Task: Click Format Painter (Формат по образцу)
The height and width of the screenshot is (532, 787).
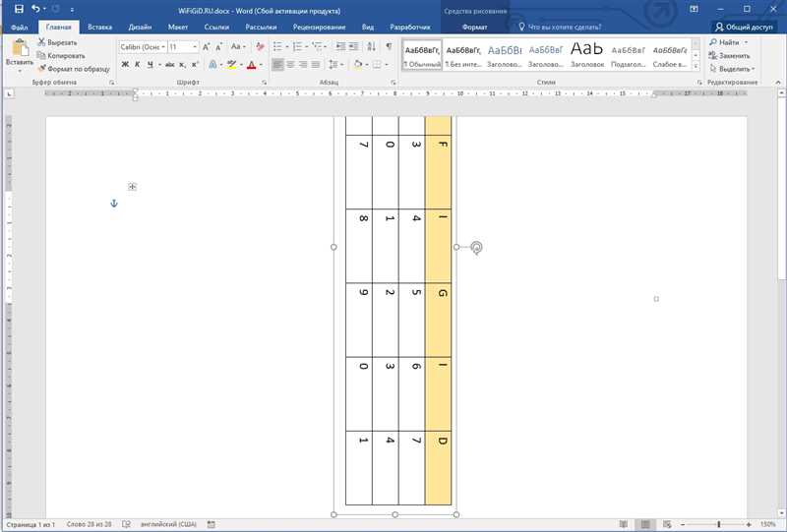Action: coord(74,68)
